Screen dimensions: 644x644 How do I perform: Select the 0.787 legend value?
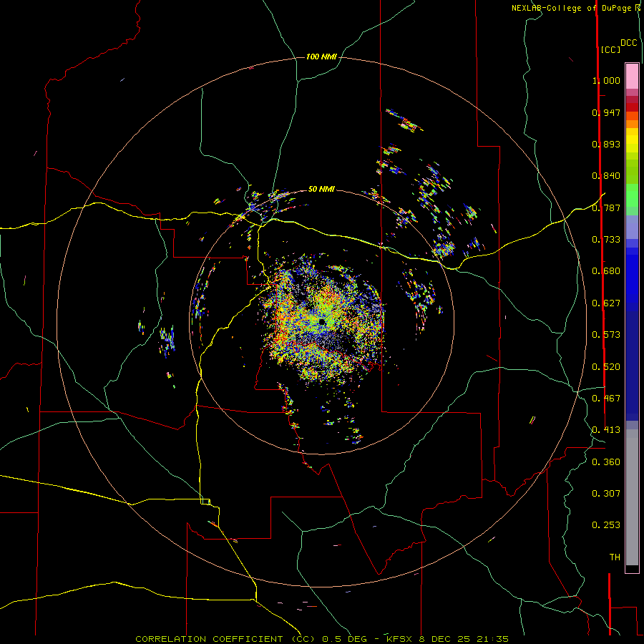coord(606,208)
